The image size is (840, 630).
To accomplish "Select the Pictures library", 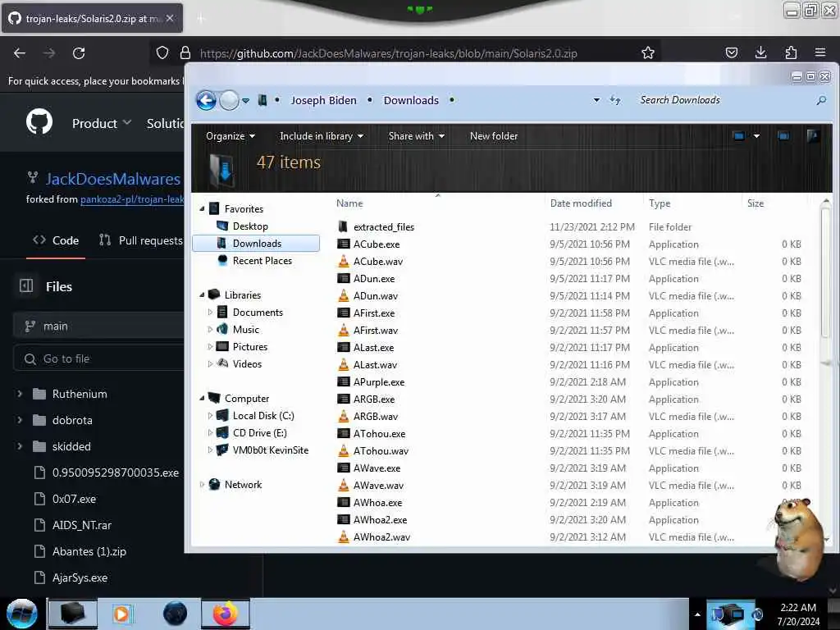I will tap(249, 347).
